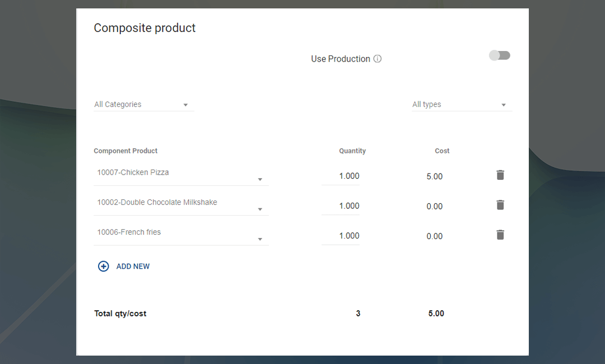Delete the Chicken Pizza component row
Image resolution: width=605 pixels, height=364 pixels.
point(500,175)
